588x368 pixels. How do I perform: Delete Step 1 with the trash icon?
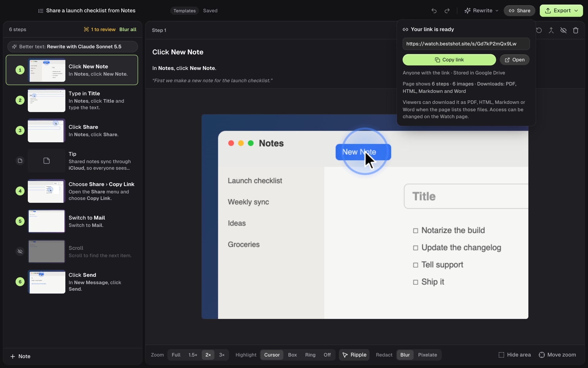pyautogui.click(x=576, y=30)
